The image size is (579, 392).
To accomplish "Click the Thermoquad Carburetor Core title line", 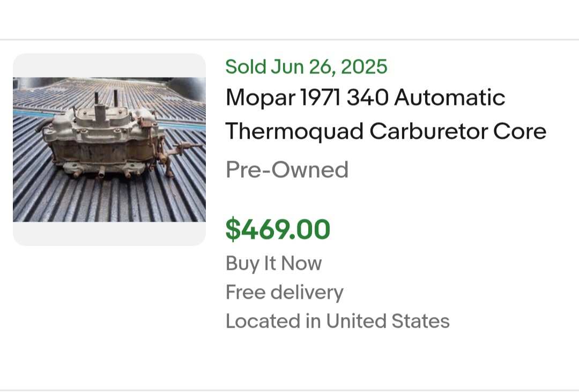I will (x=386, y=131).
